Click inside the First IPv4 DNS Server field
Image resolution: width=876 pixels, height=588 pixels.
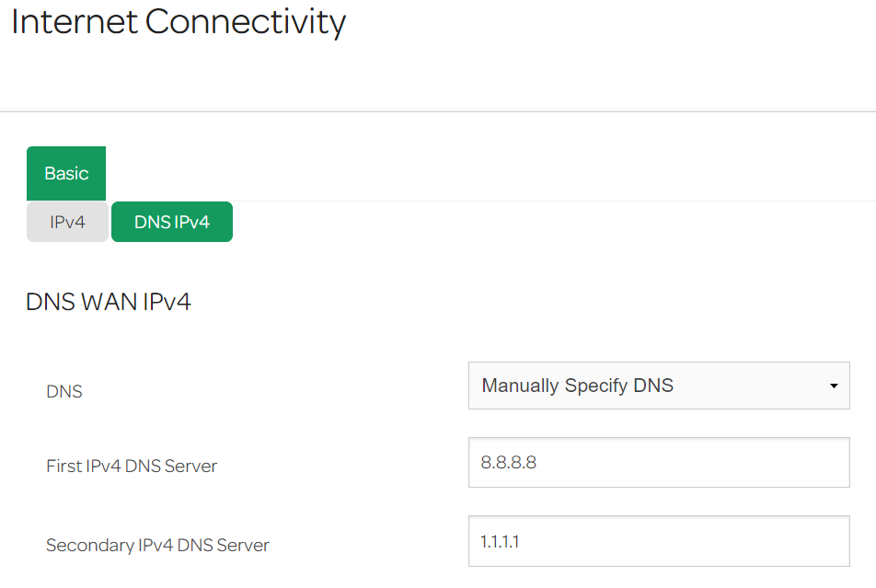659,462
